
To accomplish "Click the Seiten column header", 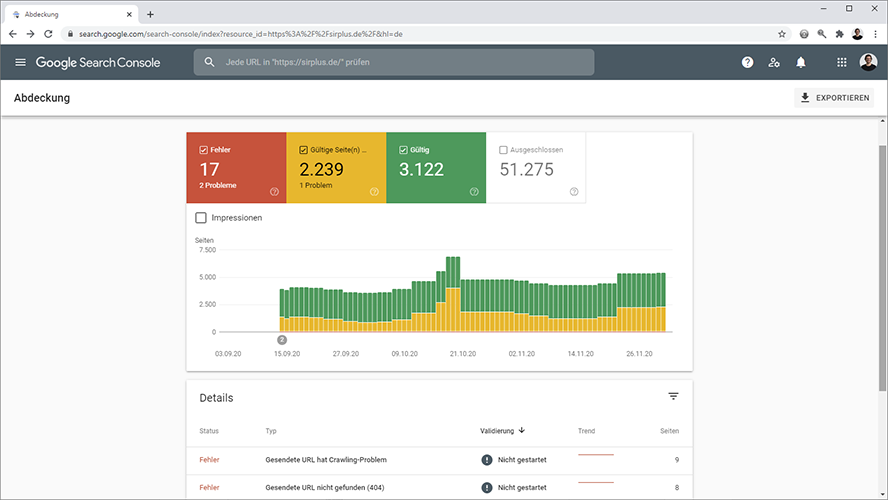I will pos(669,431).
